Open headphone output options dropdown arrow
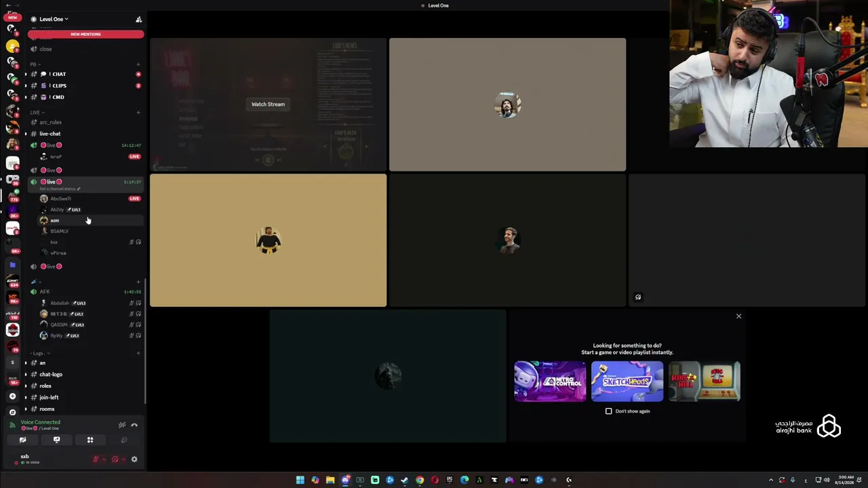This screenshot has height=488, width=868. tap(123, 460)
